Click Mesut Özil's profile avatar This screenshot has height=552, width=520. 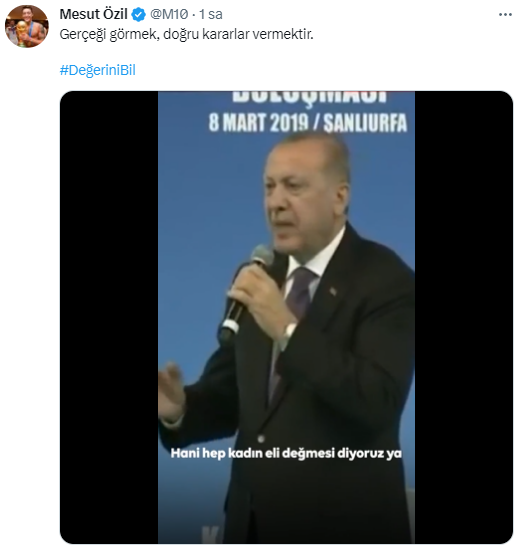[27, 26]
